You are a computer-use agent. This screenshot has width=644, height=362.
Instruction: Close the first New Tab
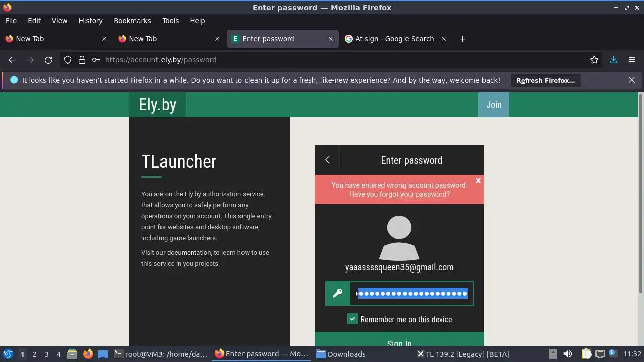click(x=104, y=39)
